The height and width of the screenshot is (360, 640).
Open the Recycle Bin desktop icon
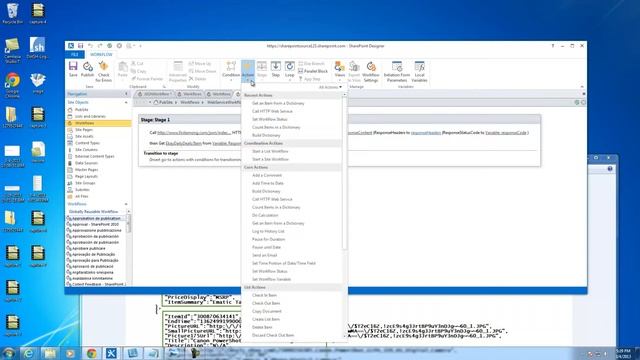pos(12,13)
